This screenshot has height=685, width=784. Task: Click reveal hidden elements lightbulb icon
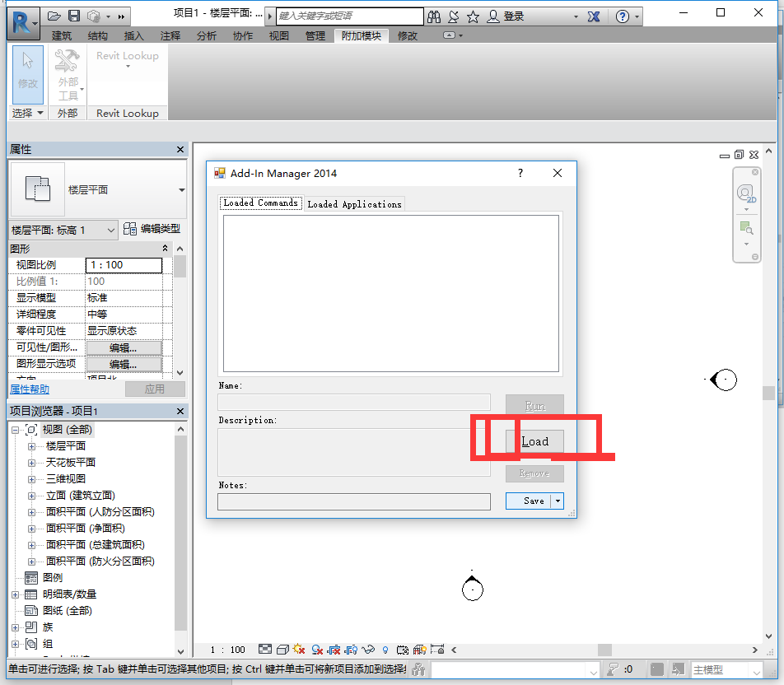[x=385, y=650]
